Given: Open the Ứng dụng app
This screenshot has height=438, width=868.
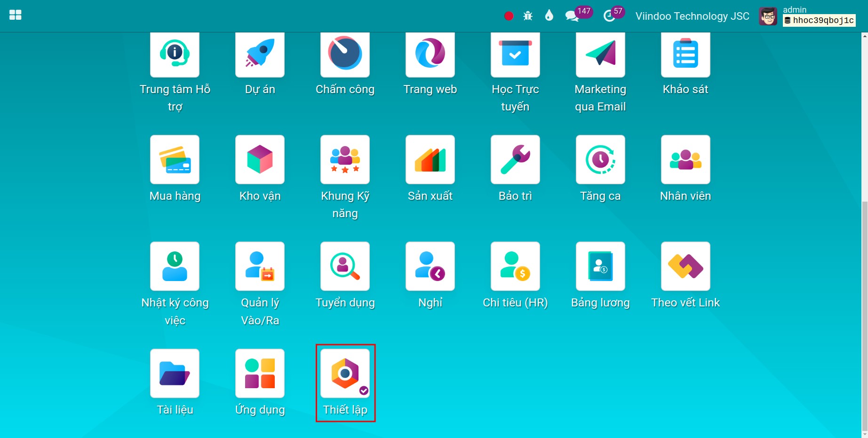Looking at the screenshot, I should click(x=260, y=373).
